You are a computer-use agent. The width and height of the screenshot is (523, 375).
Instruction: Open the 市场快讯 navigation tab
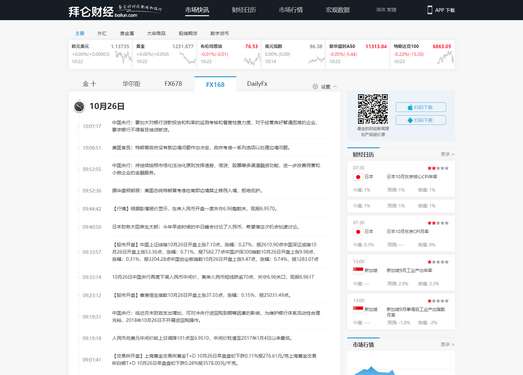(197, 10)
